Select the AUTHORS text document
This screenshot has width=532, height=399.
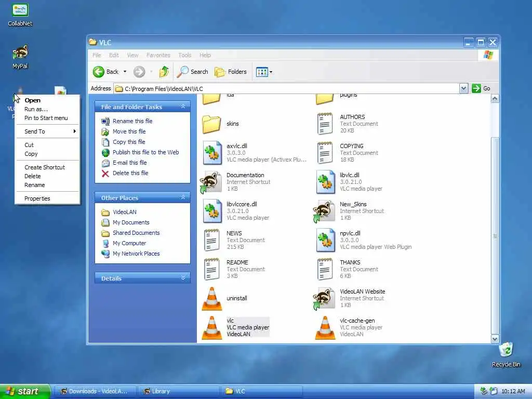coord(347,124)
